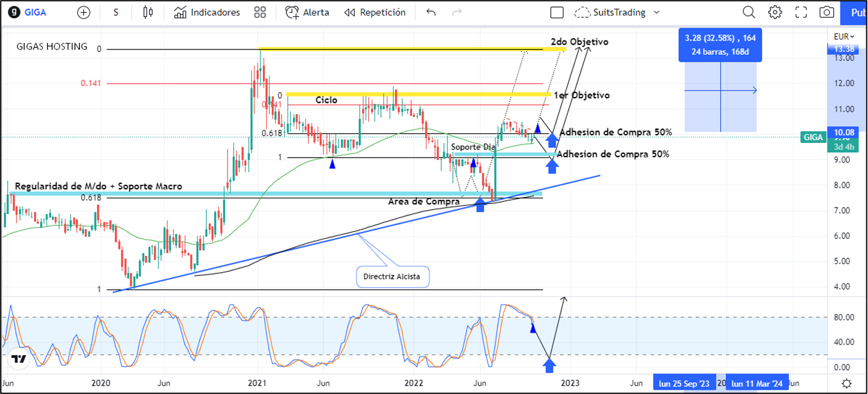This screenshot has width=868, height=394.
Task: Click the Directriz Alcista callout label
Action: (392, 276)
